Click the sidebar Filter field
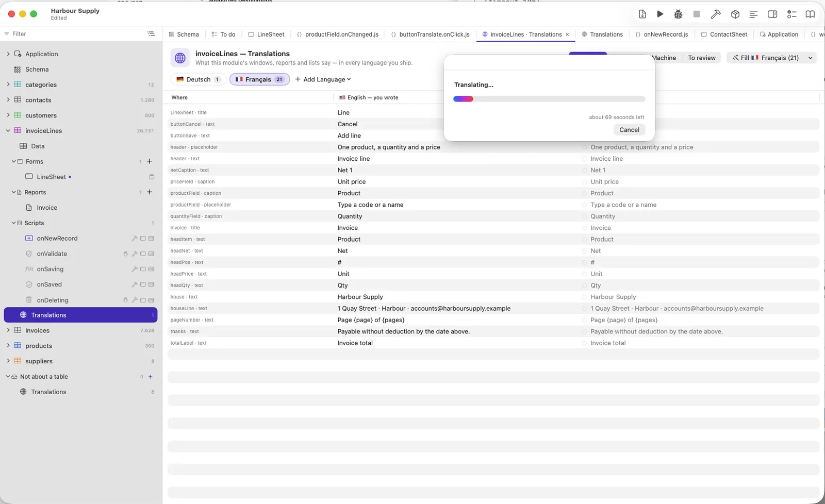825x504 pixels. (x=74, y=34)
